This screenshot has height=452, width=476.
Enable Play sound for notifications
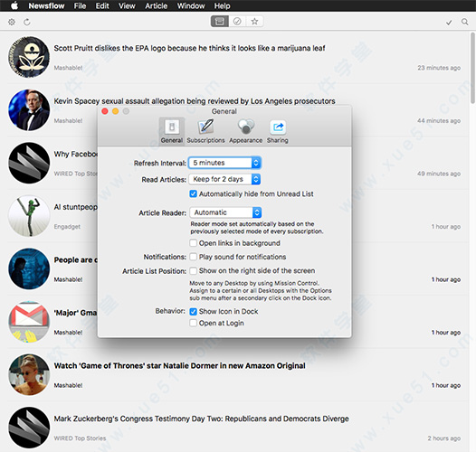point(193,257)
